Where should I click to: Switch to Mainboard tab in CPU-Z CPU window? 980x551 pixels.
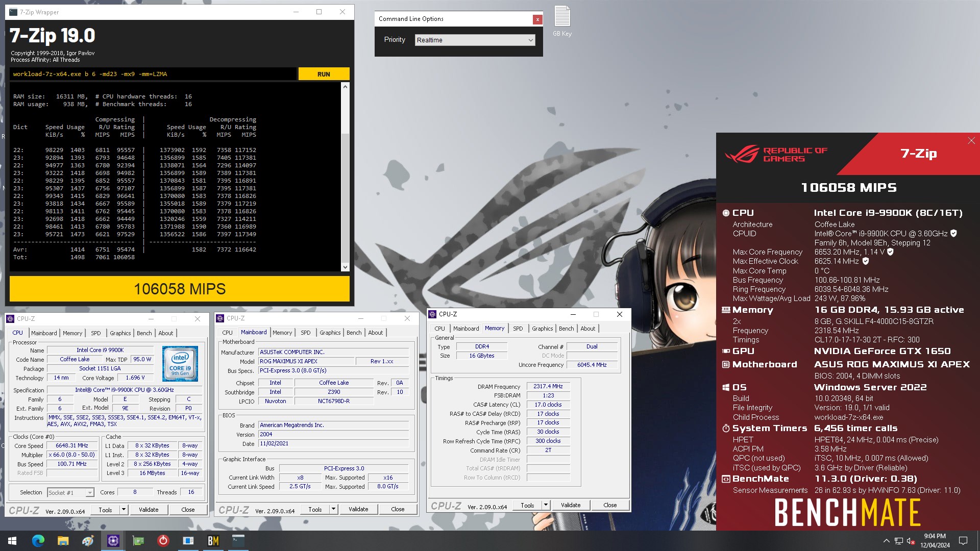pyautogui.click(x=44, y=333)
